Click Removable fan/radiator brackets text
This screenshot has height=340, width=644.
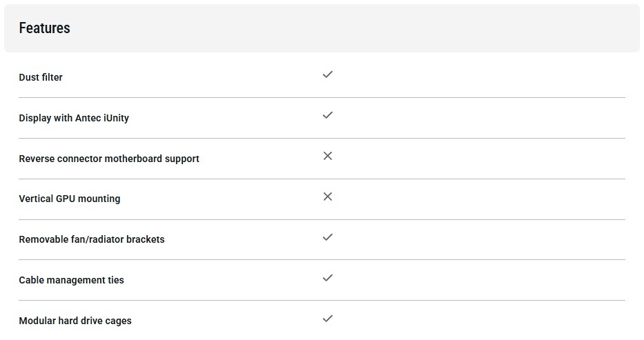pos(92,239)
